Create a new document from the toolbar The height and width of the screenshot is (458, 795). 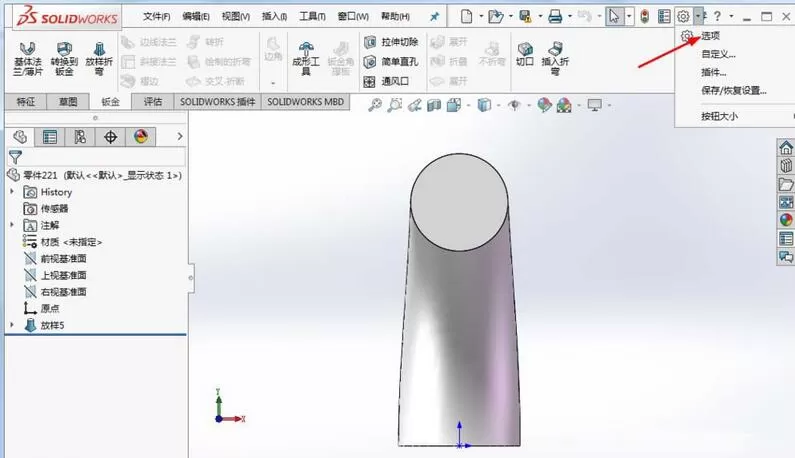466,17
